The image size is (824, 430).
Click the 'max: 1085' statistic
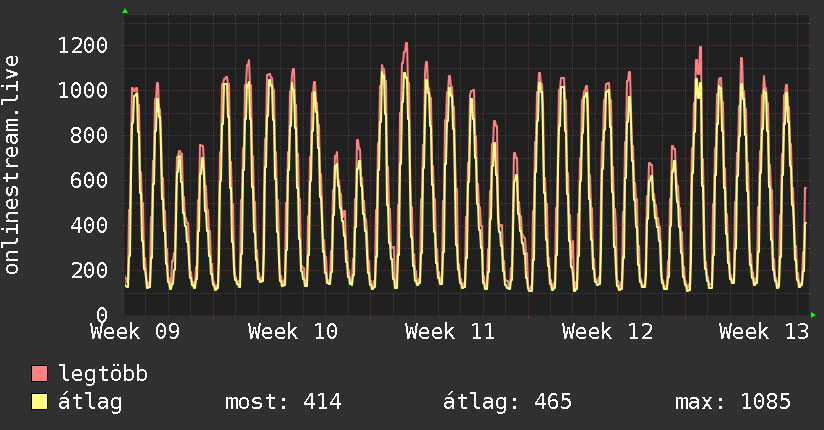click(733, 402)
